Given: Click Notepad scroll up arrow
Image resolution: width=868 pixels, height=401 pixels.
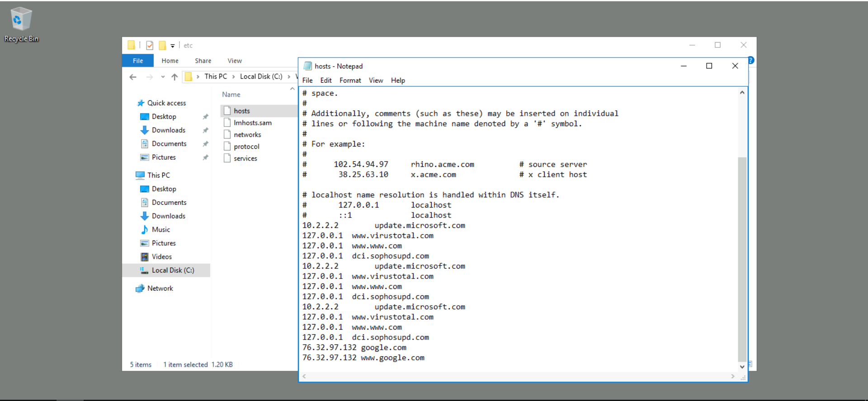Looking at the screenshot, I should pyautogui.click(x=742, y=92).
